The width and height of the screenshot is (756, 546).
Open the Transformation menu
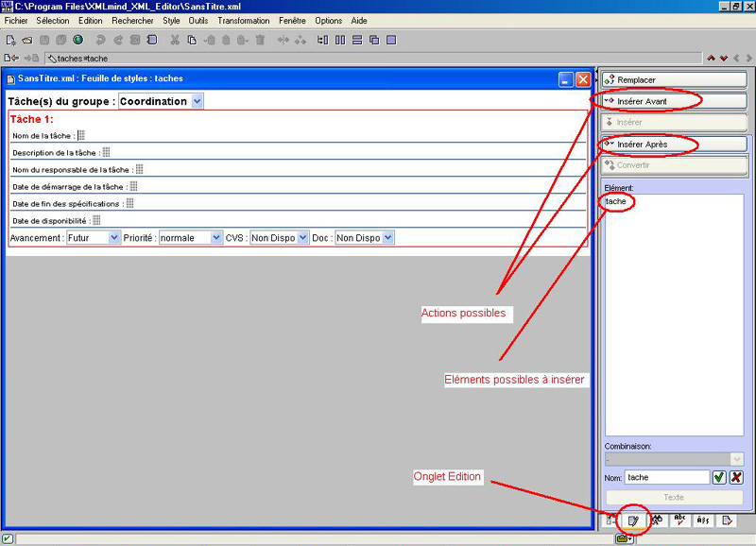coord(243,20)
